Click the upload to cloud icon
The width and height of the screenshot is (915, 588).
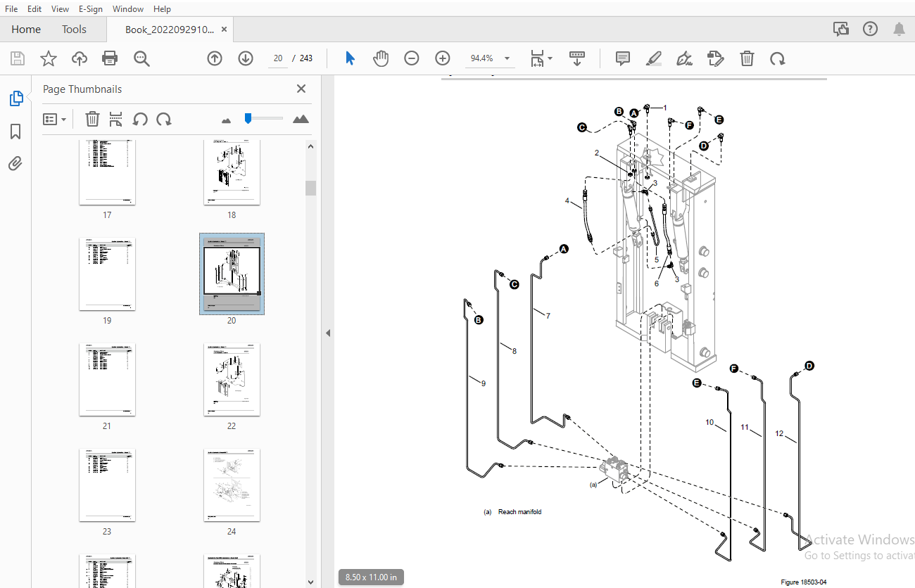tap(80, 58)
